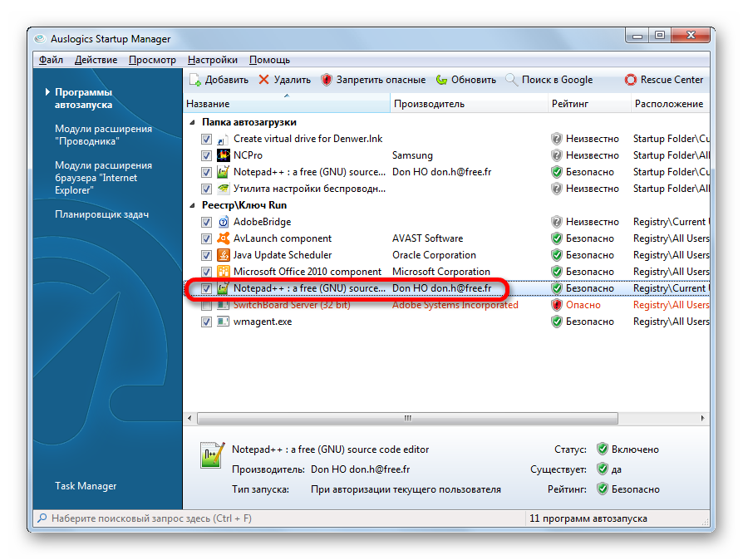This screenshot has width=743, height=560.
Task: Click the Microsoft Office 2010 component icon
Action: coord(224,272)
